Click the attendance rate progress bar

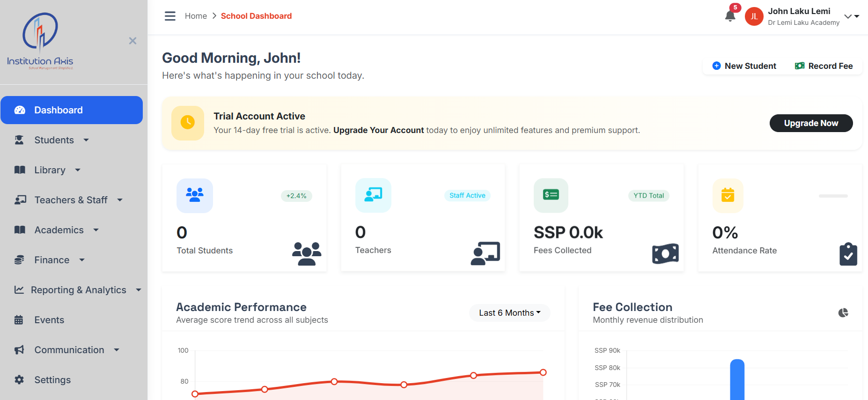click(833, 196)
